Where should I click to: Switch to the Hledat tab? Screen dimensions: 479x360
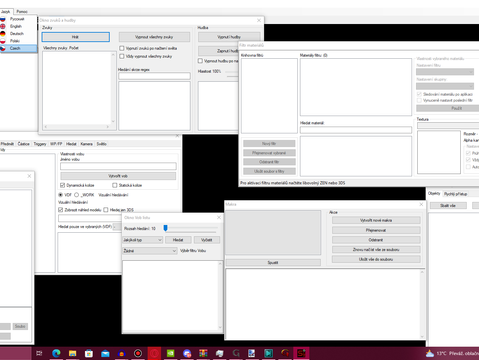[x=71, y=144]
